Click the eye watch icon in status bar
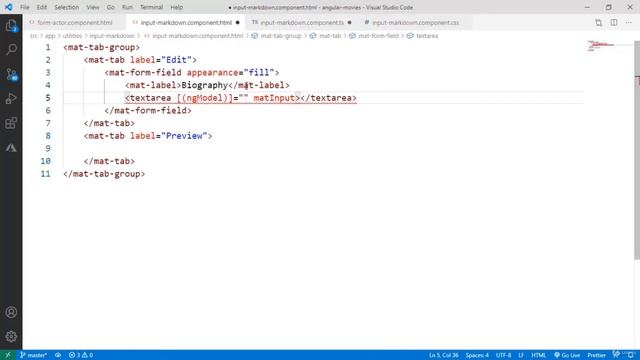 tap(58, 355)
